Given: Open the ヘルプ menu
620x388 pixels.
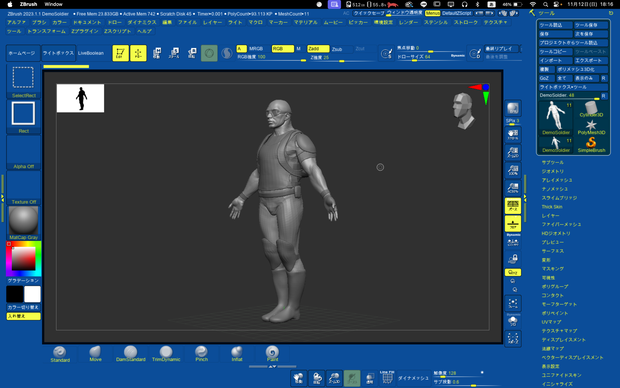Looking at the screenshot, I should tap(144, 31).
